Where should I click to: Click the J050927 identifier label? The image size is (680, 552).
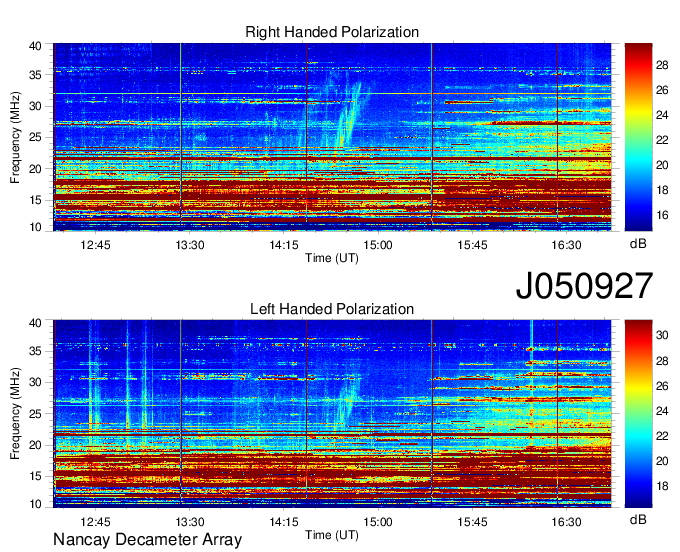(584, 286)
